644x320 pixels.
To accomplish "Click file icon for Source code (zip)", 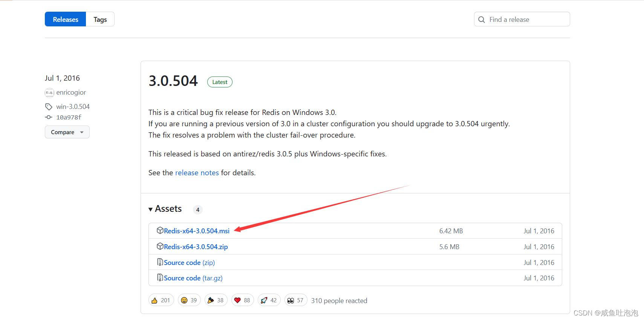I will 160,262.
